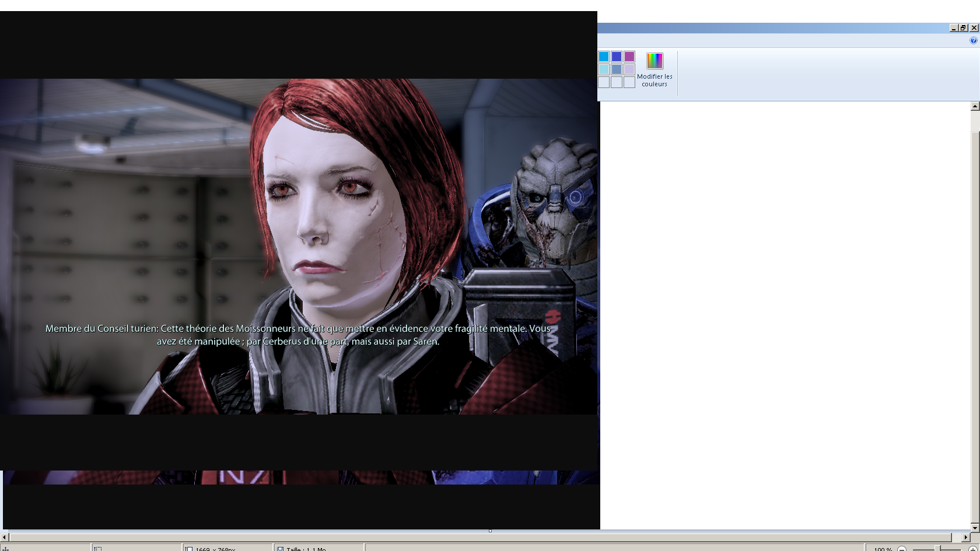This screenshot has height=551, width=980.
Task: Click Modifier les couleurs button
Action: (654, 69)
